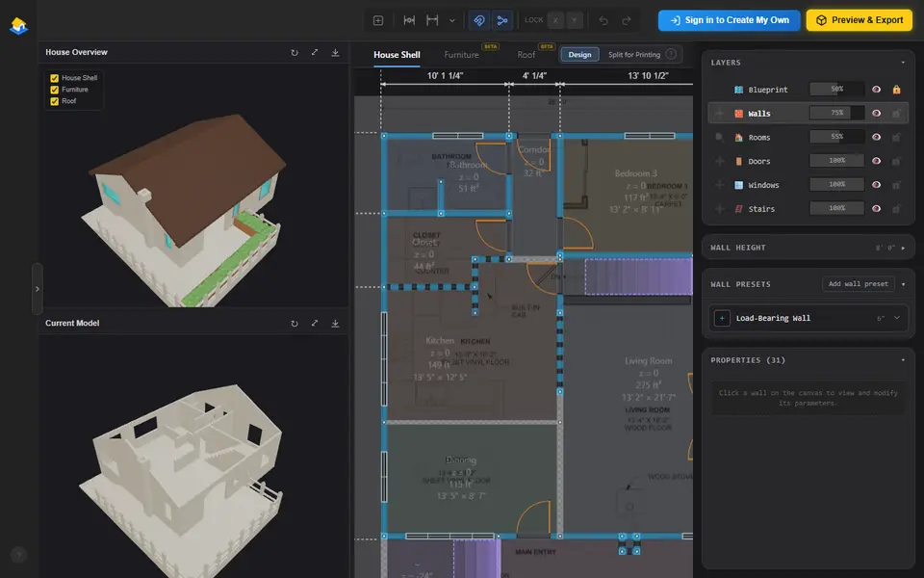Viewport: 924px width, 578px height.
Task: Select the Walls layer
Action: tap(759, 114)
